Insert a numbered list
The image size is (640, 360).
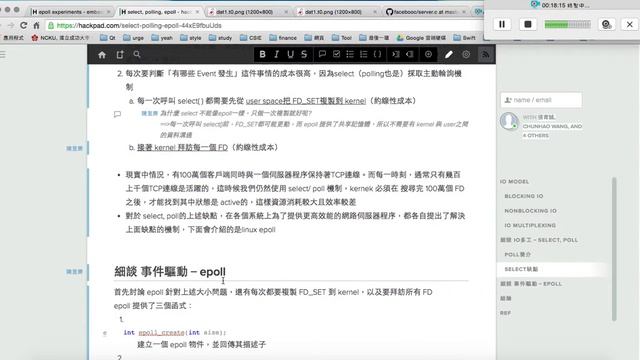pyautogui.click(x=364, y=54)
